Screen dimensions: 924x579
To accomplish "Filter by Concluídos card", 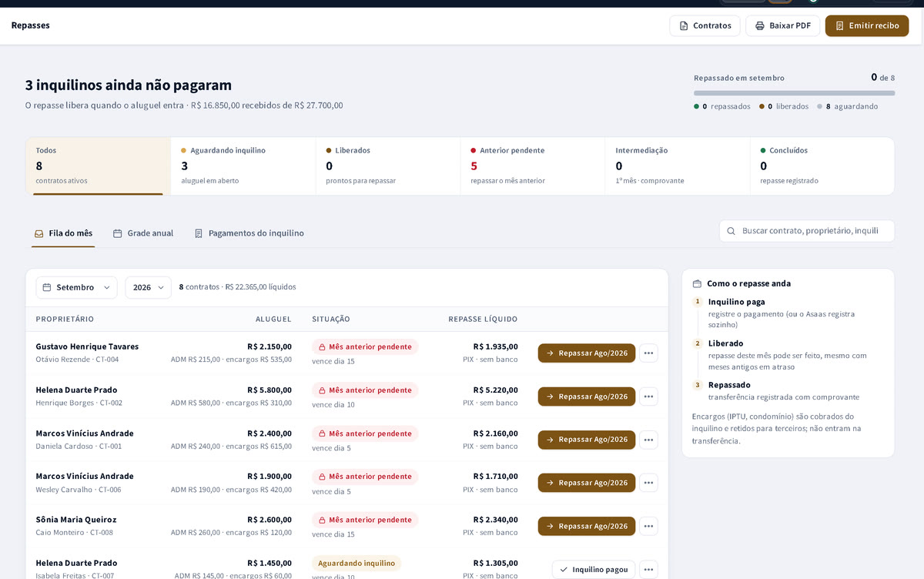I will click(x=822, y=166).
